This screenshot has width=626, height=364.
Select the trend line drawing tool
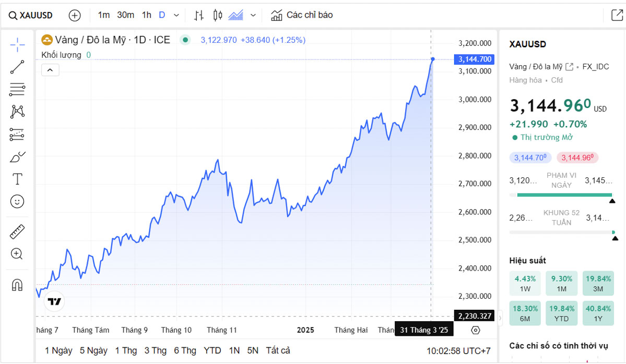coord(17,67)
